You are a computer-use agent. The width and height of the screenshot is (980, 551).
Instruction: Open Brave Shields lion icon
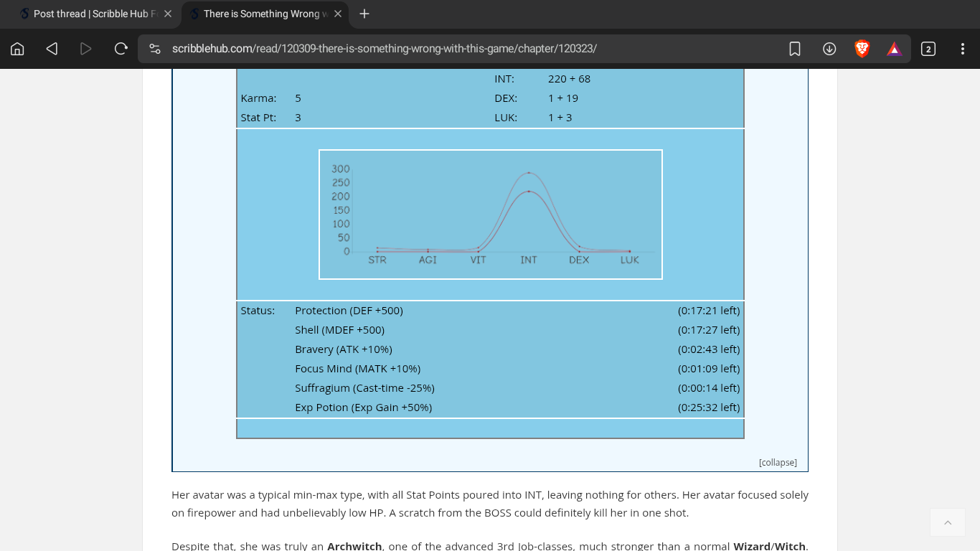point(862,49)
